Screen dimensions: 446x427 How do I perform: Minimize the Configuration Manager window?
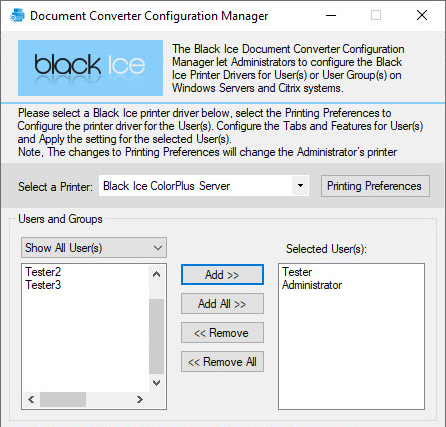click(331, 15)
